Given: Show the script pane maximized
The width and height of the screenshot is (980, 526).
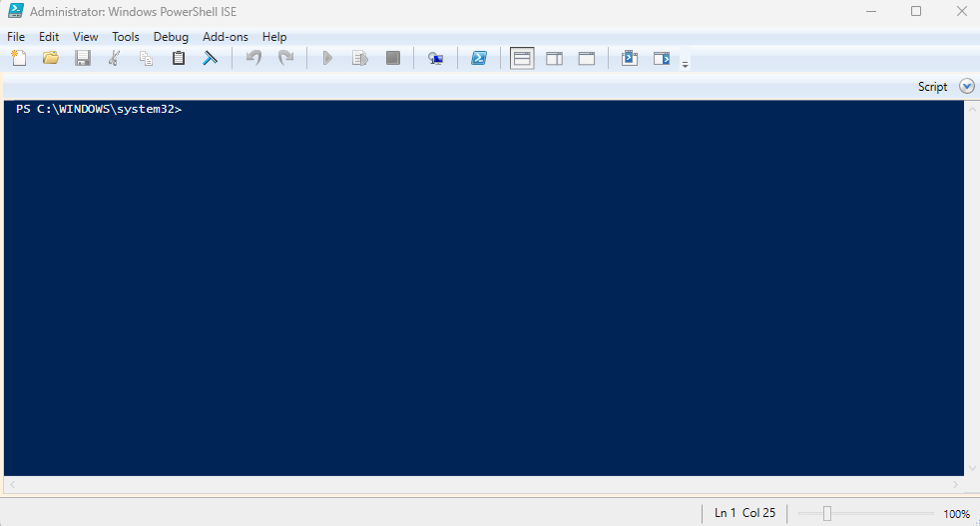Looking at the screenshot, I should [x=586, y=58].
